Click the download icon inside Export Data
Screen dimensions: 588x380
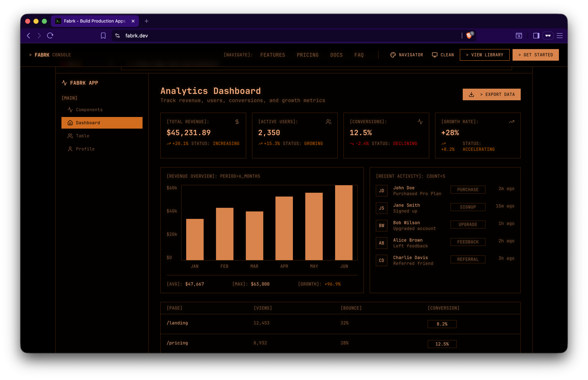point(471,94)
